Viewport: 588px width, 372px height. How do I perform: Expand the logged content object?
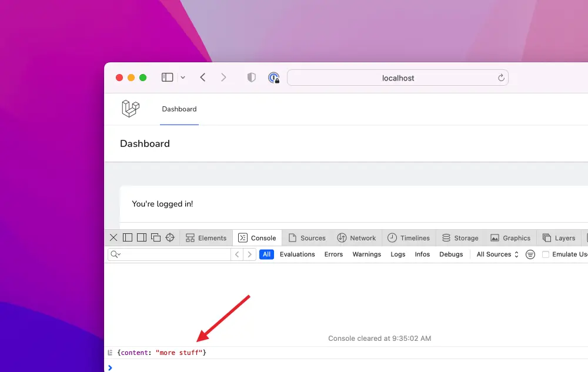click(x=110, y=353)
